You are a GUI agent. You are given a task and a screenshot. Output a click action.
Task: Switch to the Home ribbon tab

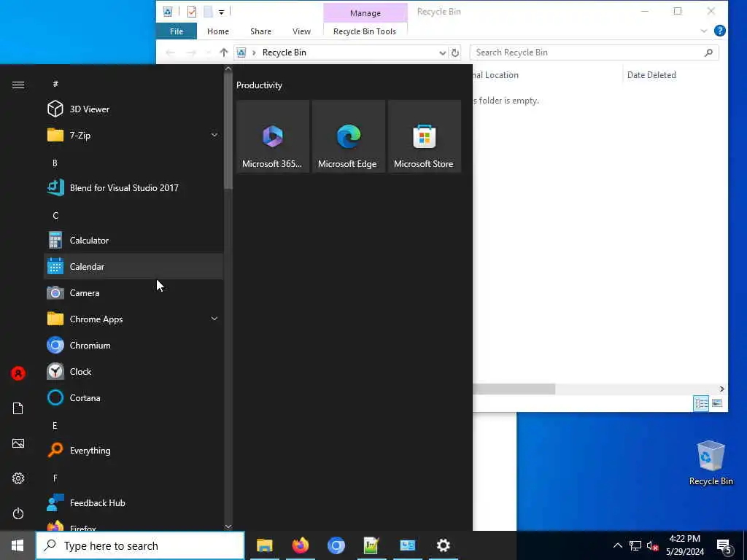click(218, 31)
